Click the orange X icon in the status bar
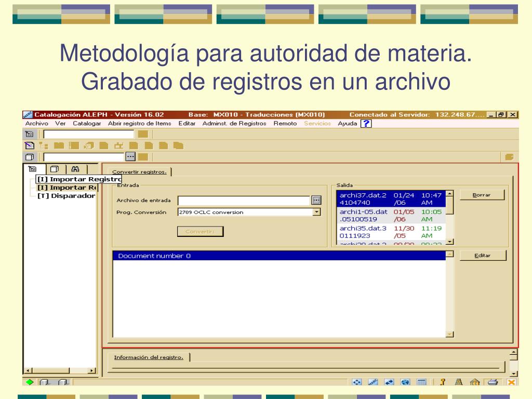 (x=511, y=382)
